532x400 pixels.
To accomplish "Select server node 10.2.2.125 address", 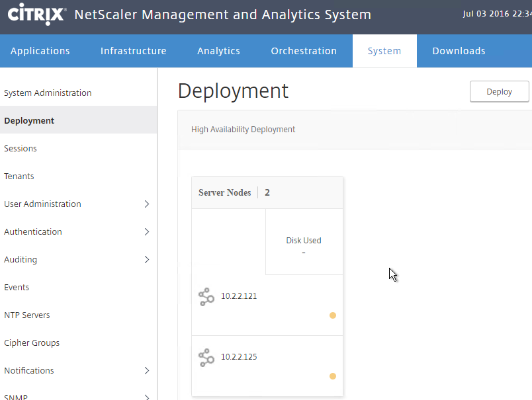I will pyautogui.click(x=239, y=357).
